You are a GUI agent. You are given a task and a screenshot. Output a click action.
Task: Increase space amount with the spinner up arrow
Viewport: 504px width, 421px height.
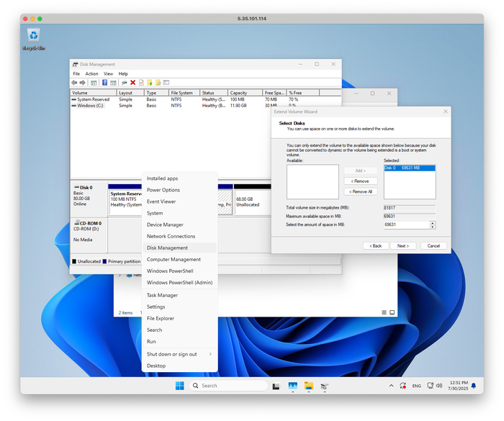[x=432, y=222]
